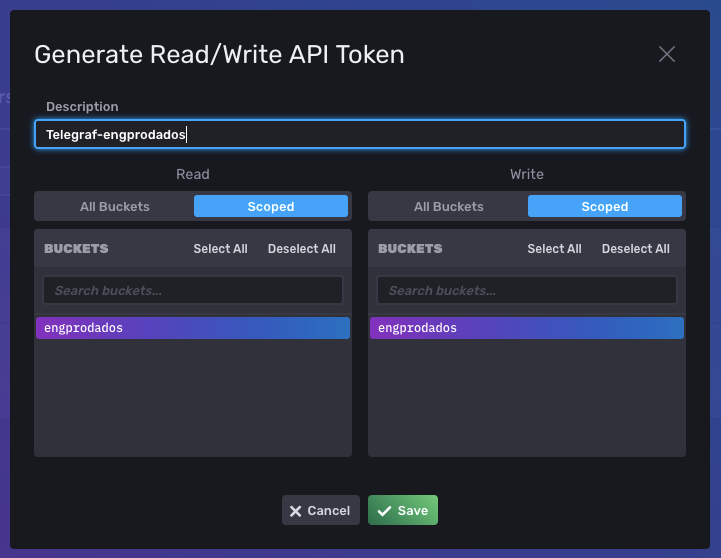Click Search buckets field under Read
The width and height of the screenshot is (721, 558).
pyautogui.click(x=193, y=291)
